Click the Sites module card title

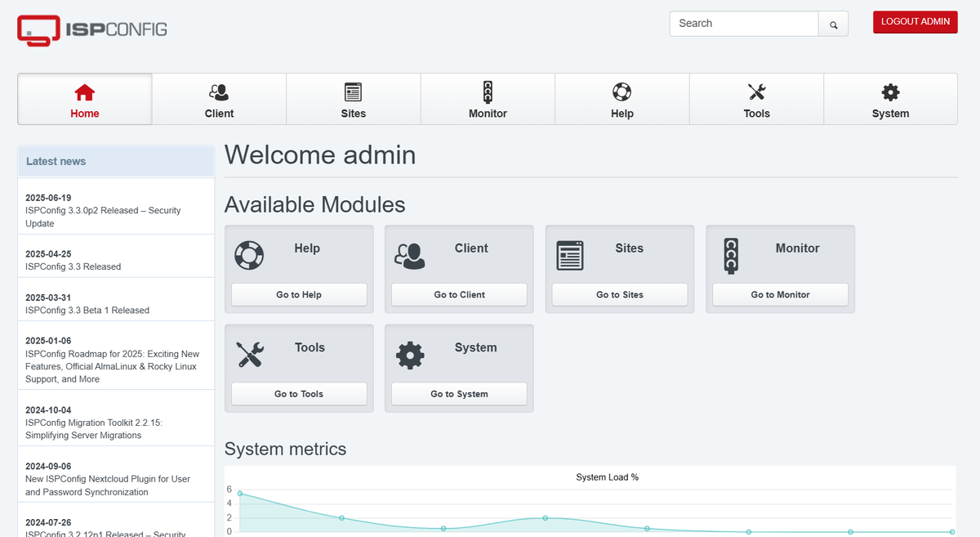[x=630, y=248]
